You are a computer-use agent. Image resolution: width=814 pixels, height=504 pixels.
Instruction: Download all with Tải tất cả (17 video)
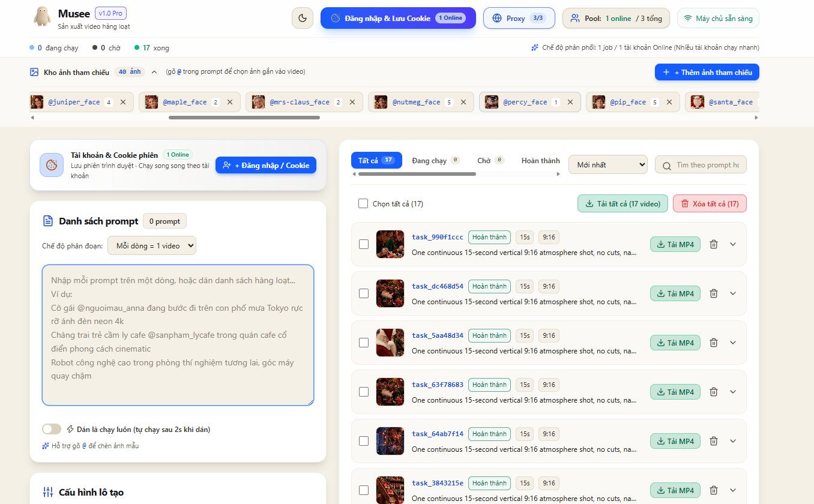[x=623, y=203]
